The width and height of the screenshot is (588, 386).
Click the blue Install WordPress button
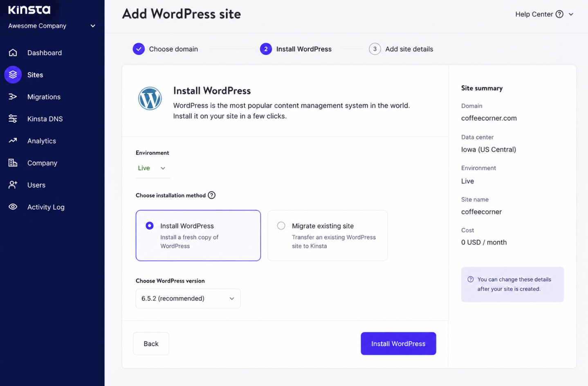click(398, 343)
